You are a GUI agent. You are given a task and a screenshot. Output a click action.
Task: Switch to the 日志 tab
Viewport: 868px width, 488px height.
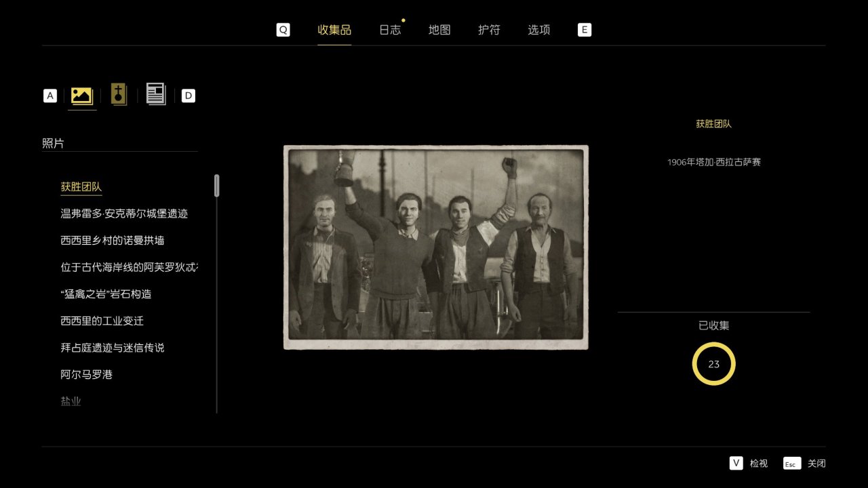(390, 30)
